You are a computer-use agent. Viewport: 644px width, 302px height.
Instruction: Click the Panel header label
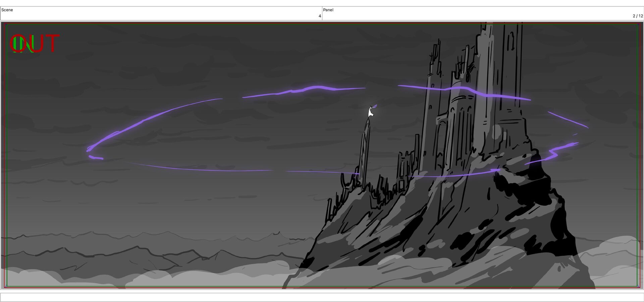(328, 10)
